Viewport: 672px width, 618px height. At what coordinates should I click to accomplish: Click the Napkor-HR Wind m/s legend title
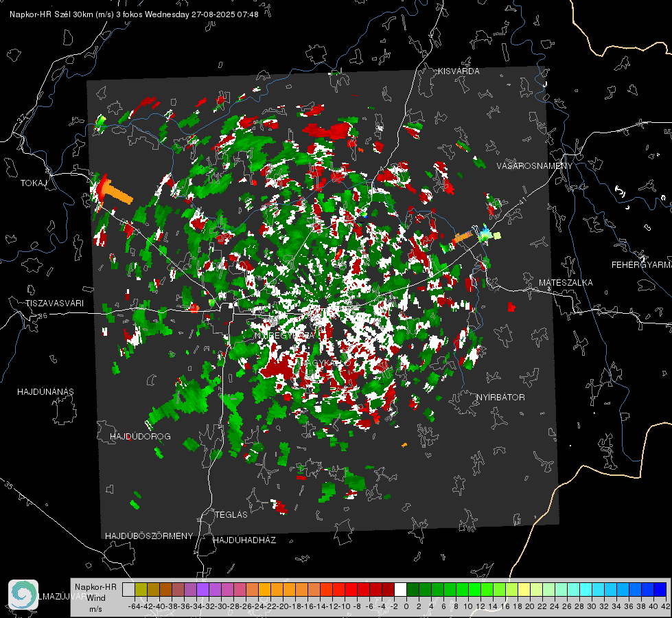click(x=95, y=597)
